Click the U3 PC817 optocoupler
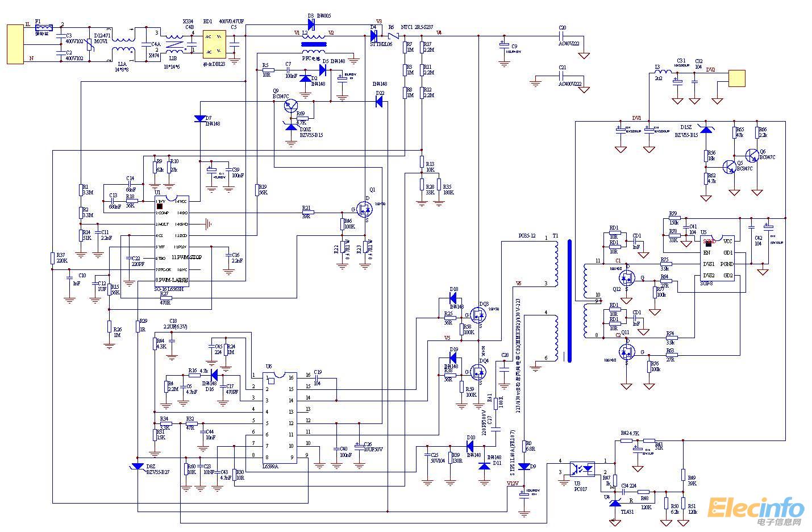812x532 pixels. 582,469
